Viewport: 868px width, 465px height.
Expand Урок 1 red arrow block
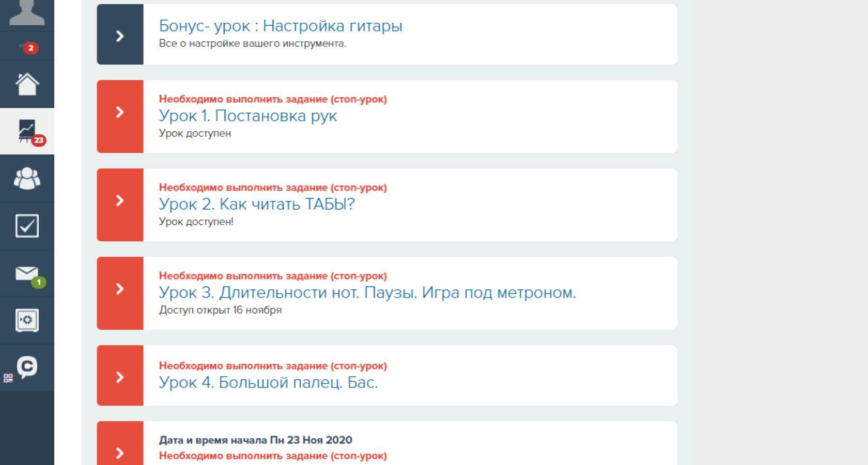pos(120,116)
